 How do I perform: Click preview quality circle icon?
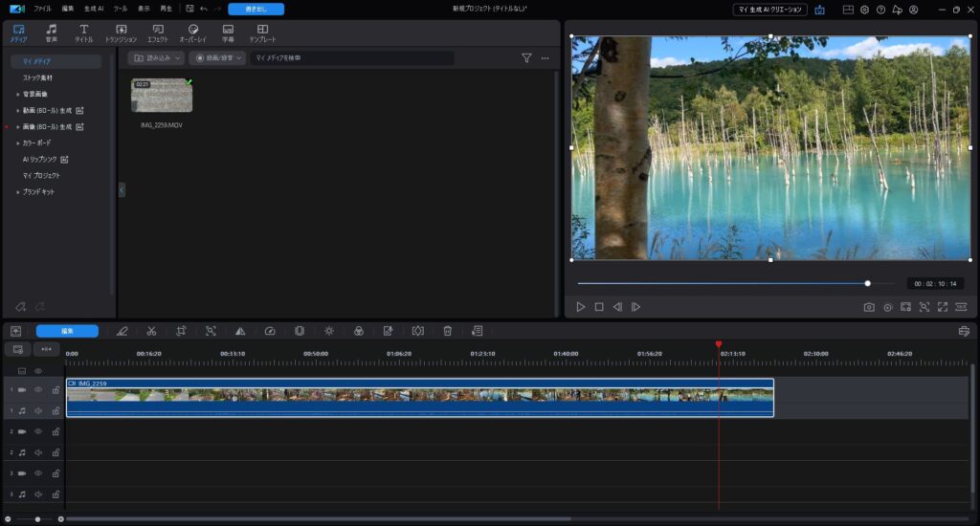tap(887, 307)
